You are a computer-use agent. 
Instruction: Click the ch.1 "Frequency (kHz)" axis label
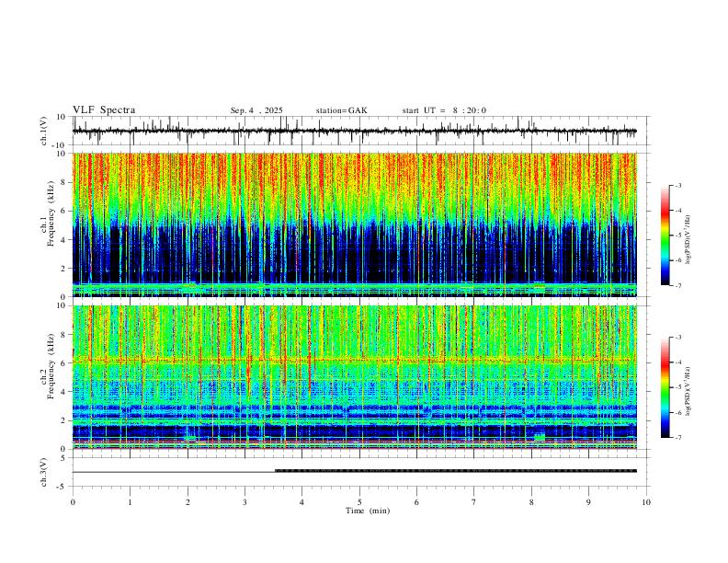pyautogui.click(x=51, y=213)
